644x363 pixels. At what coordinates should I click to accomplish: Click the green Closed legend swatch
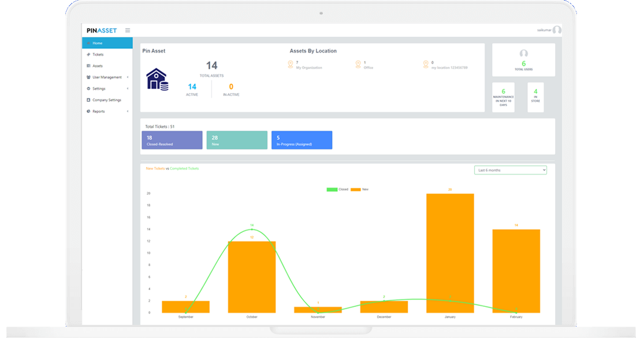(332, 190)
